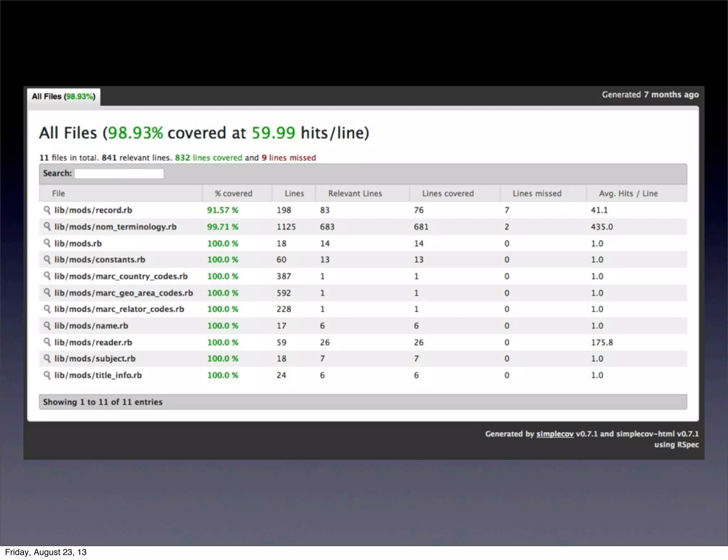Sort by Relevant Lines column header

pyautogui.click(x=355, y=193)
